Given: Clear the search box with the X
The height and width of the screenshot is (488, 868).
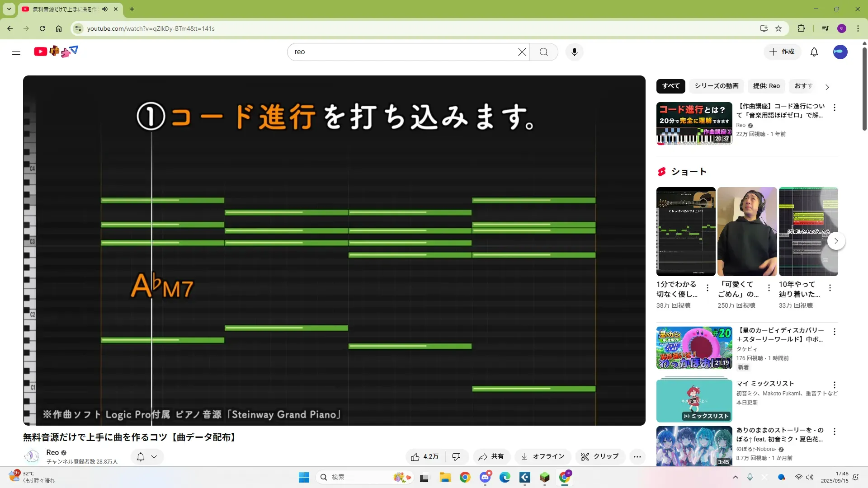Looking at the screenshot, I should (x=522, y=52).
